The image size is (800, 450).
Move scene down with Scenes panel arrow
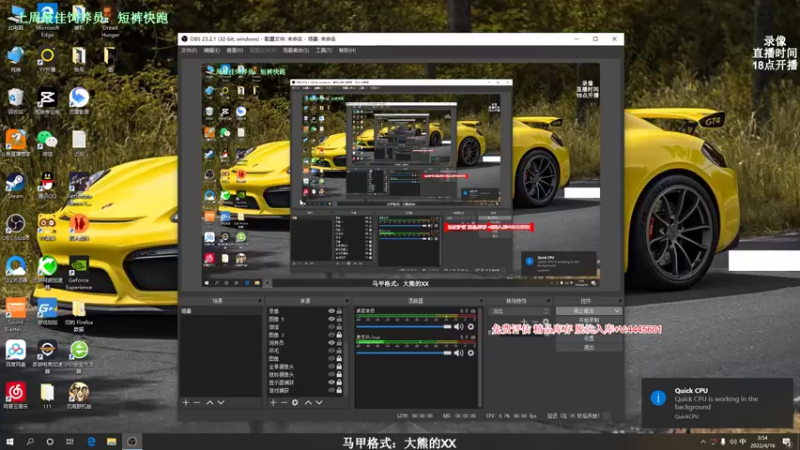[x=221, y=403]
